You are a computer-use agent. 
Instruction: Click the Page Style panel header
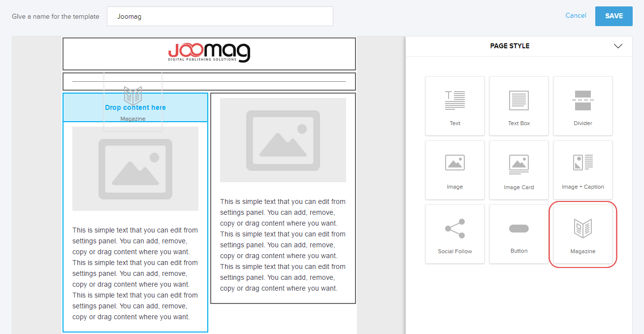510,46
